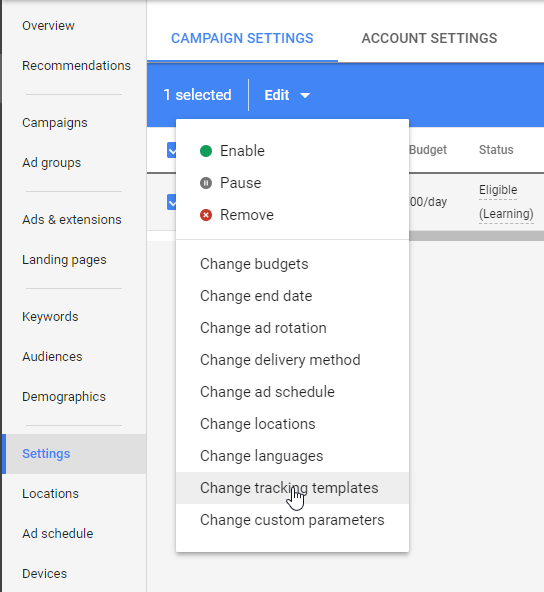
Task: Open the Campaign Settings tab
Action: [x=242, y=38]
